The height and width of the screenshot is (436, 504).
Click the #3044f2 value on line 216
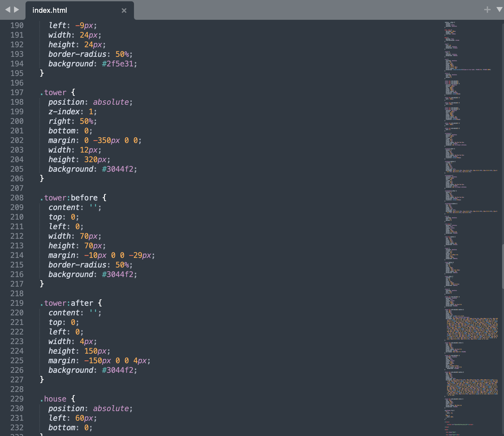tap(118, 274)
